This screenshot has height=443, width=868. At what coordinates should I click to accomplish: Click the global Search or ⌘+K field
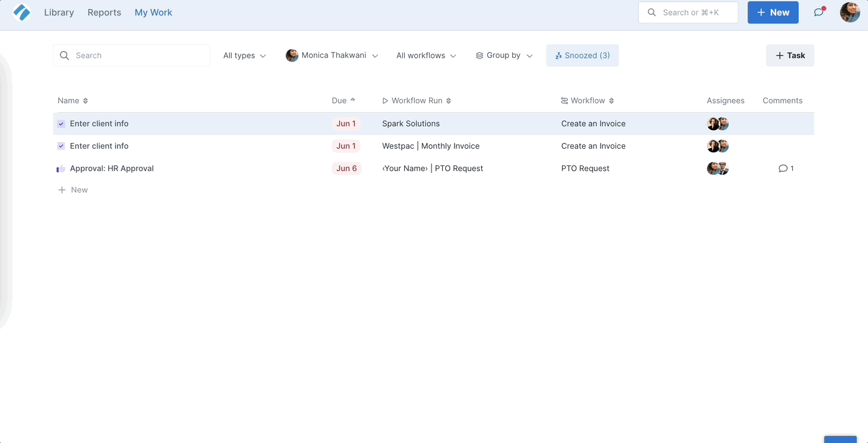(688, 12)
